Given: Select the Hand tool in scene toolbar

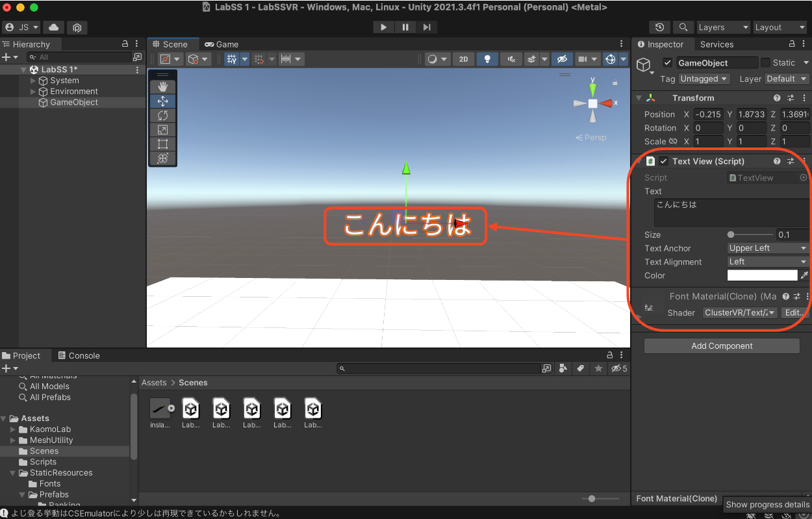Looking at the screenshot, I should [x=162, y=87].
